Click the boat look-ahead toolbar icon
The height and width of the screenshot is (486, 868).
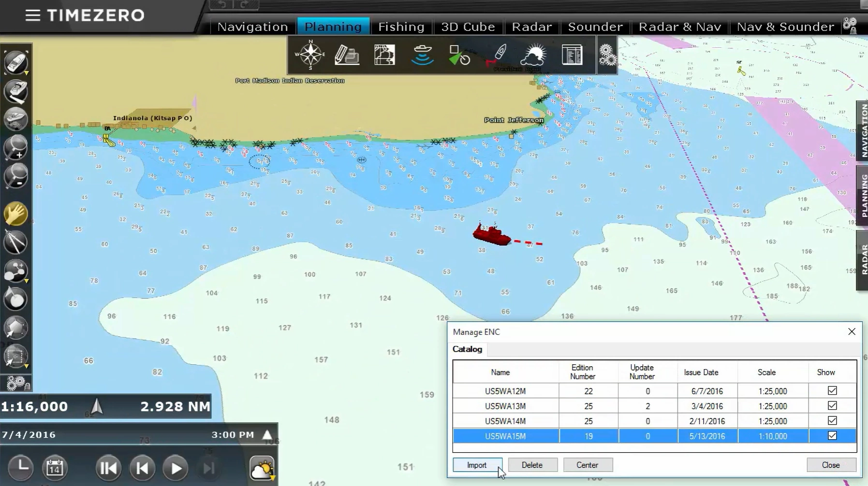pos(16,91)
